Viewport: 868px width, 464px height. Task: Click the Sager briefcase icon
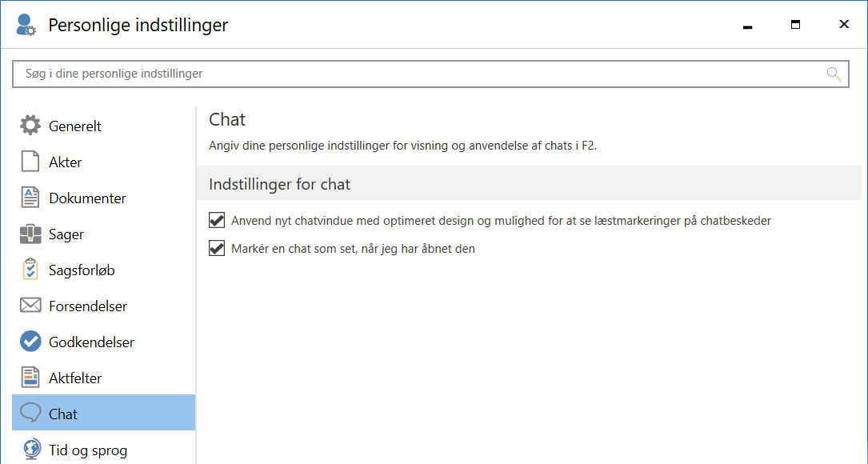30,234
